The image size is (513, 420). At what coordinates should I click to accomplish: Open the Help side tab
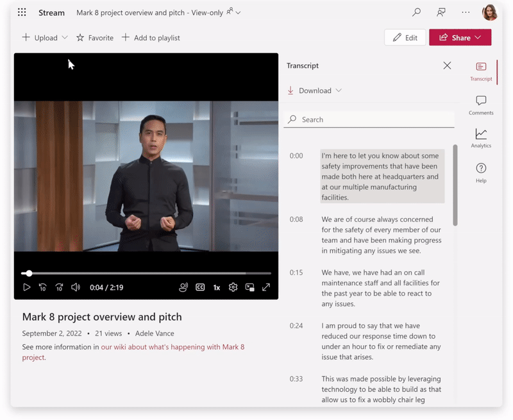(481, 173)
